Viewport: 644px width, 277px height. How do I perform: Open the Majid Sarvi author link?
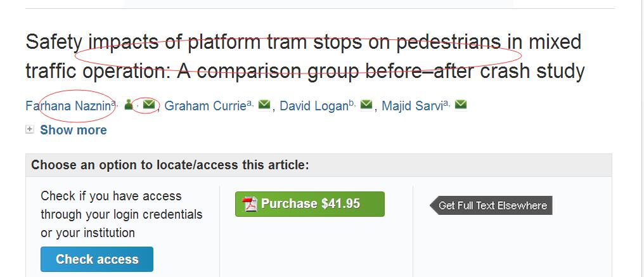(x=412, y=106)
